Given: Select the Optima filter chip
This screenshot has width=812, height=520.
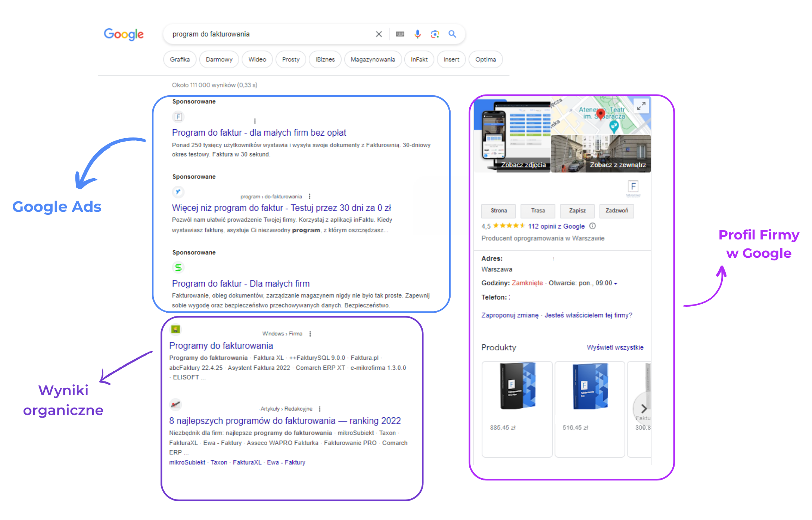Looking at the screenshot, I should tap(486, 59).
